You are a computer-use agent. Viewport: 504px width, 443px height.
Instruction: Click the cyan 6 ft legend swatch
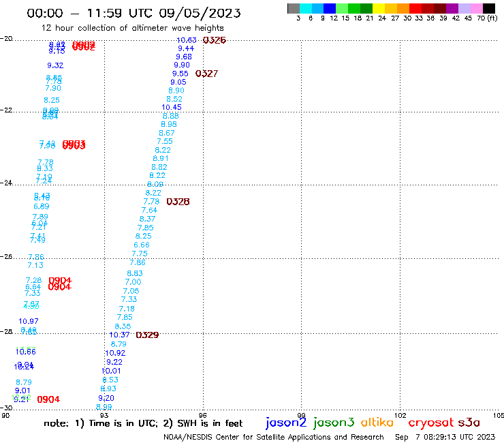click(305, 8)
